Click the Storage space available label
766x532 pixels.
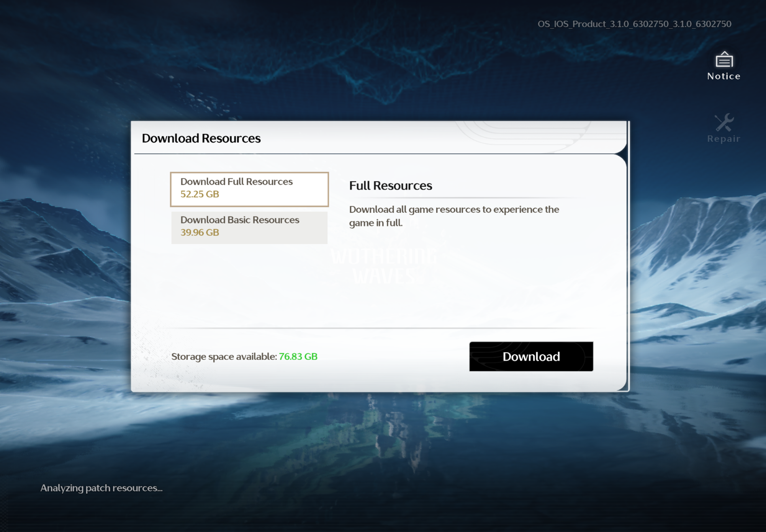[x=224, y=356]
